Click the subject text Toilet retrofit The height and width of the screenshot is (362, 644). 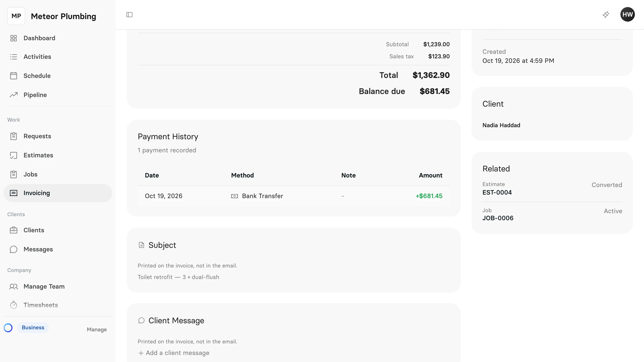click(178, 277)
